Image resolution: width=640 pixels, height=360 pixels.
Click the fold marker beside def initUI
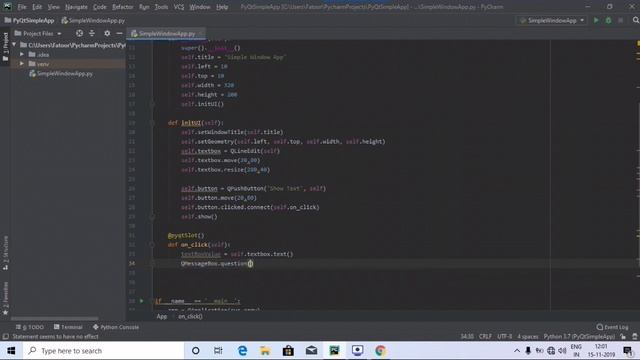coord(152,122)
